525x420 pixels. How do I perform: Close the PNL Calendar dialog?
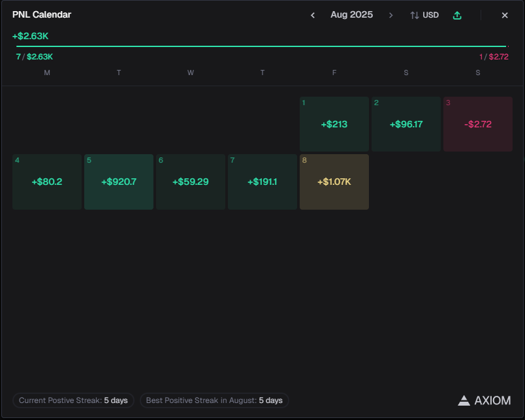(x=505, y=15)
